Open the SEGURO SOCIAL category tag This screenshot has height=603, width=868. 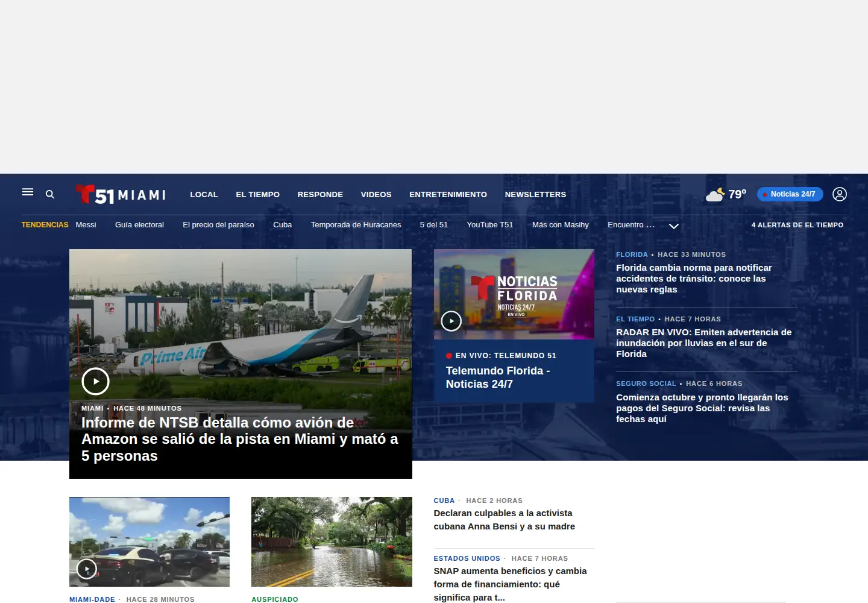point(646,384)
